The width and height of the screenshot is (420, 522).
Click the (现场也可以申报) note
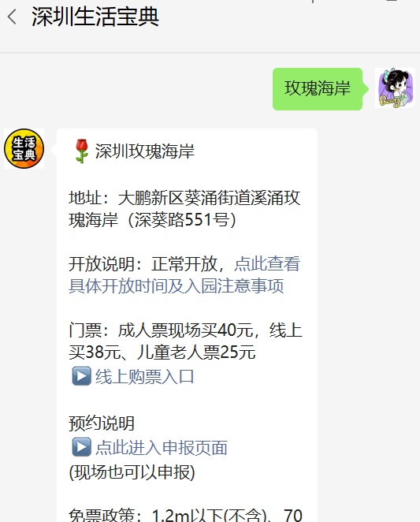[132, 472]
